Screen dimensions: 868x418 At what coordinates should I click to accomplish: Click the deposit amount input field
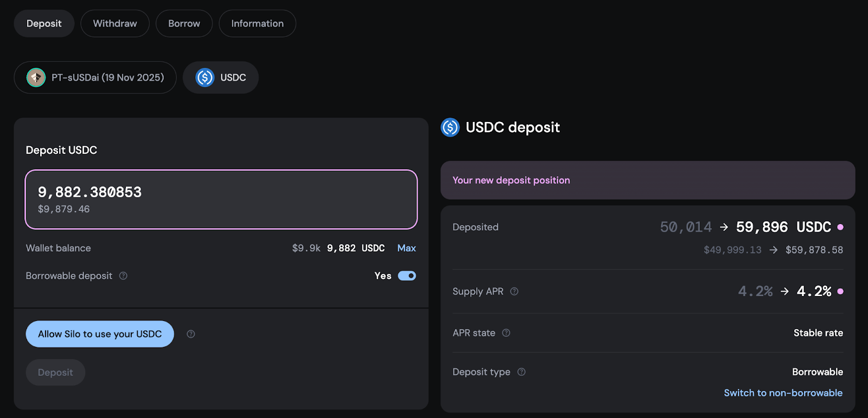point(221,200)
